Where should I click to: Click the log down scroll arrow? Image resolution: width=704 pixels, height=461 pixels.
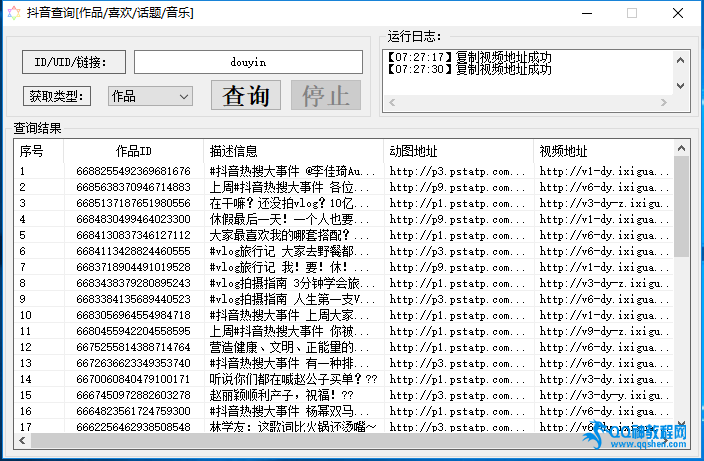[x=681, y=86]
